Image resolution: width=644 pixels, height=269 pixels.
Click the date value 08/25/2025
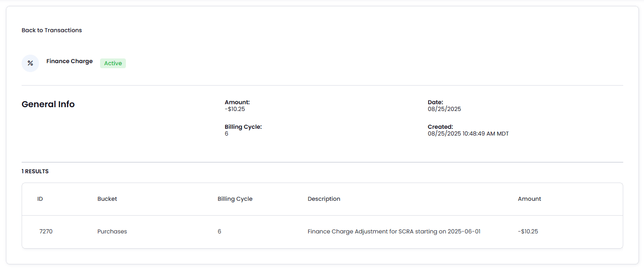point(444,109)
